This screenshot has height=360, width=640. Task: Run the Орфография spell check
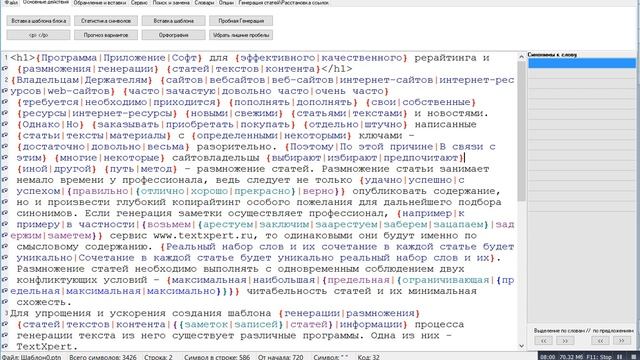(x=173, y=35)
